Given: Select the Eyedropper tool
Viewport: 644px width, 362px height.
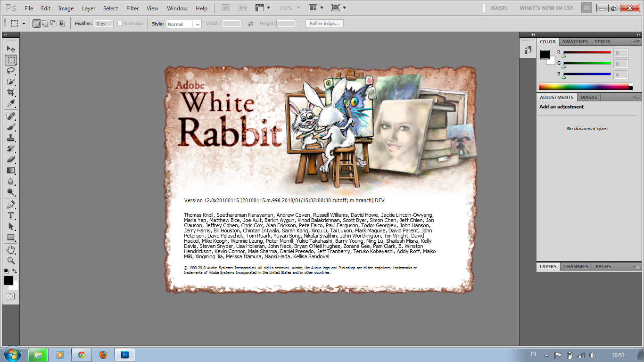Looking at the screenshot, I should pyautogui.click(x=11, y=103).
